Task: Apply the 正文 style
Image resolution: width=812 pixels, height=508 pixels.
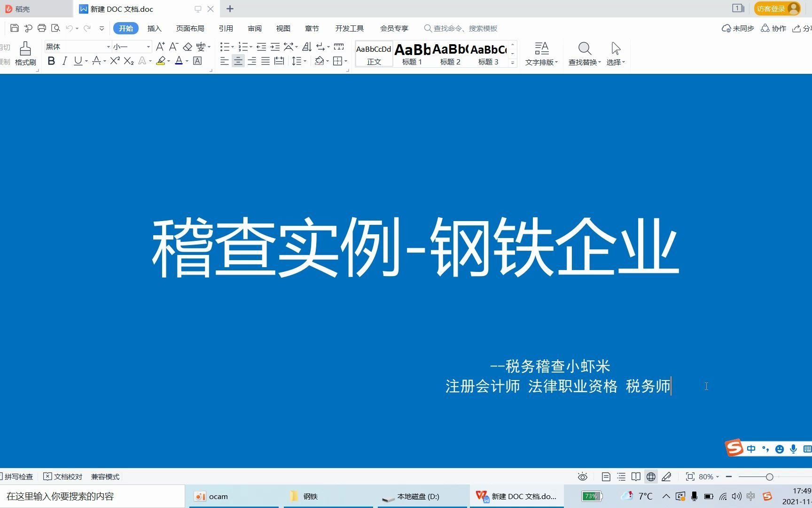Action: [x=374, y=54]
